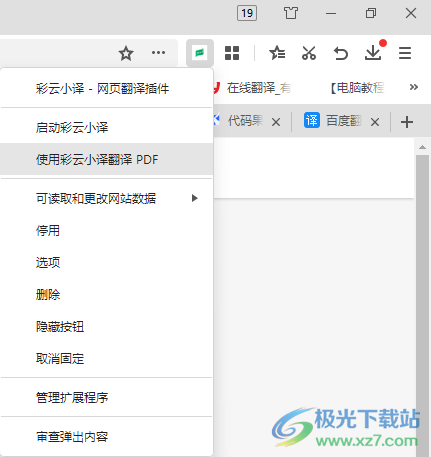Open the skin T-shirt icon
This screenshot has height=457, width=431.
tap(291, 13)
